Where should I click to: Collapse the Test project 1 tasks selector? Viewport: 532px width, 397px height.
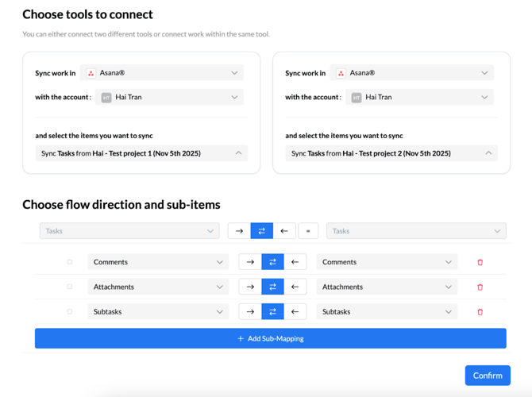pos(141,153)
